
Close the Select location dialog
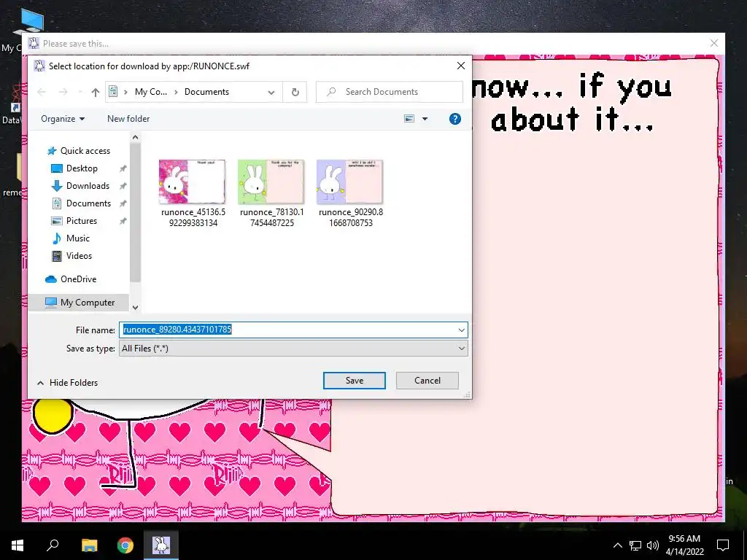[461, 66]
